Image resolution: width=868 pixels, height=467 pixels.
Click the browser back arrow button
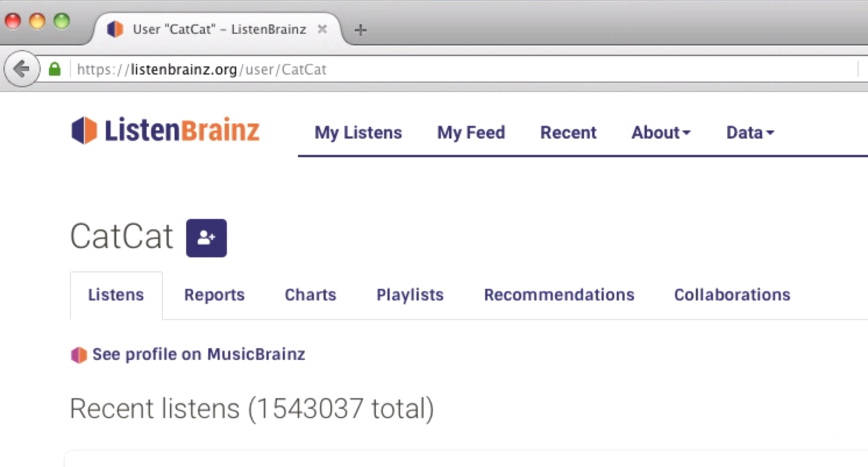point(22,69)
